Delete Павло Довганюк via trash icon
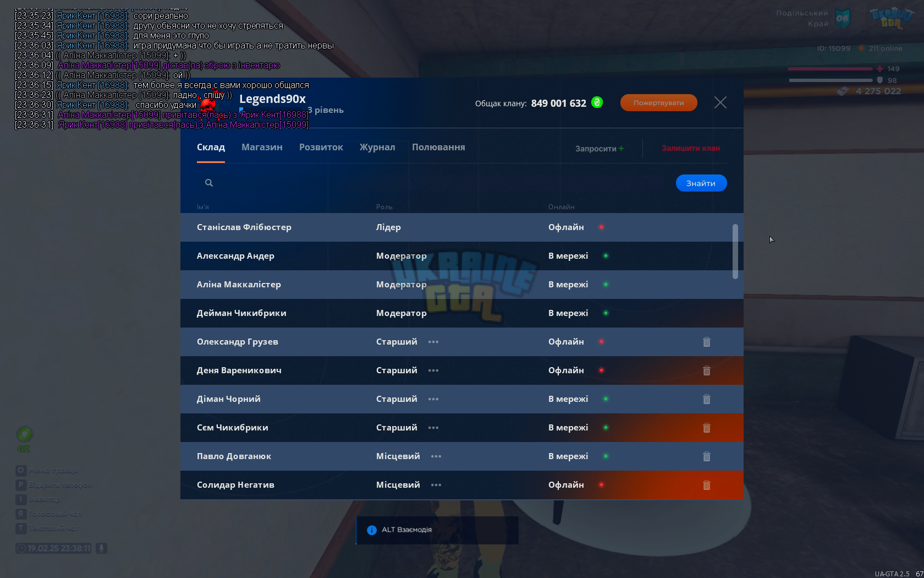The height and width of the screenshot is (578, 924). coord(707,456)
